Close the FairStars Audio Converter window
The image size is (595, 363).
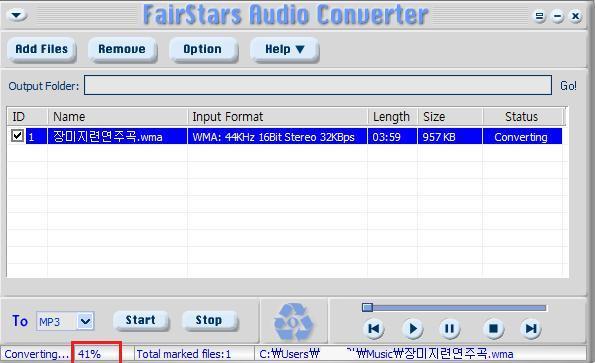point(575,16)
